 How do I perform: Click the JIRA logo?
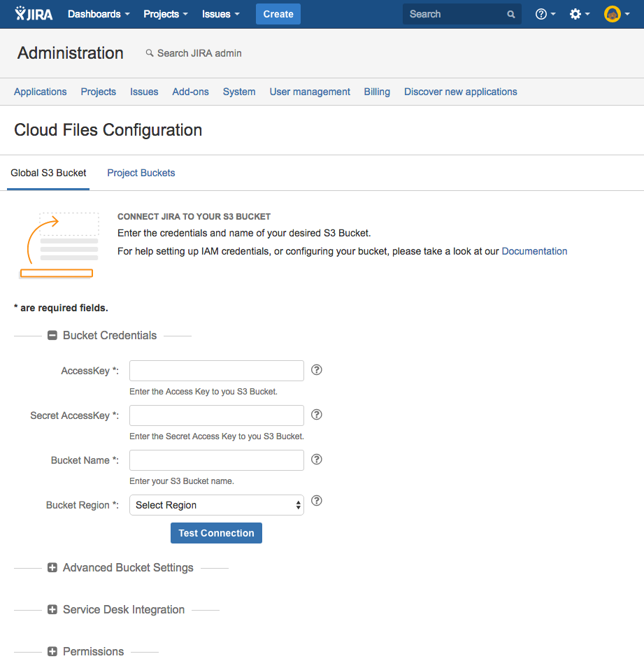coord(34,14)
